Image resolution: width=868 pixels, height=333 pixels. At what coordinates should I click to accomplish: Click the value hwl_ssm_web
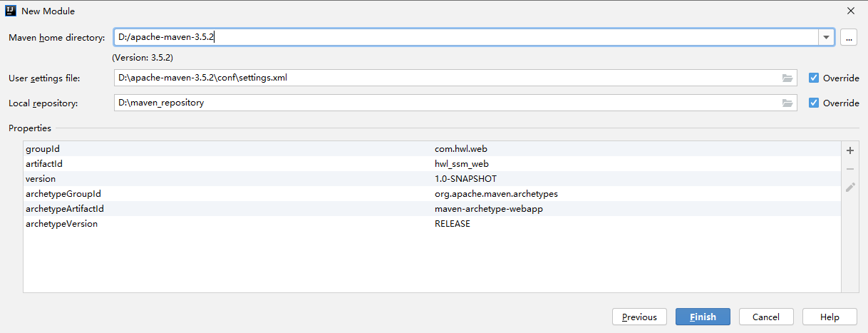click(462, 163)
